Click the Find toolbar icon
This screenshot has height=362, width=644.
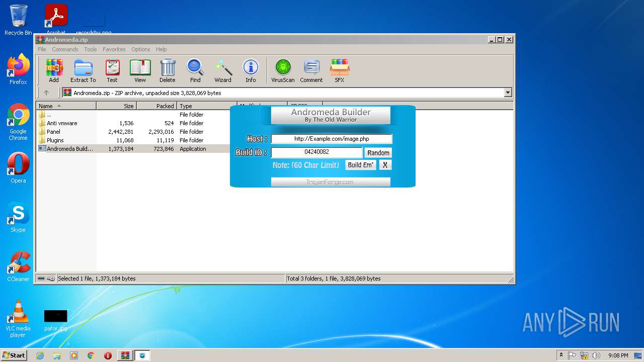[x=195, y=70]
